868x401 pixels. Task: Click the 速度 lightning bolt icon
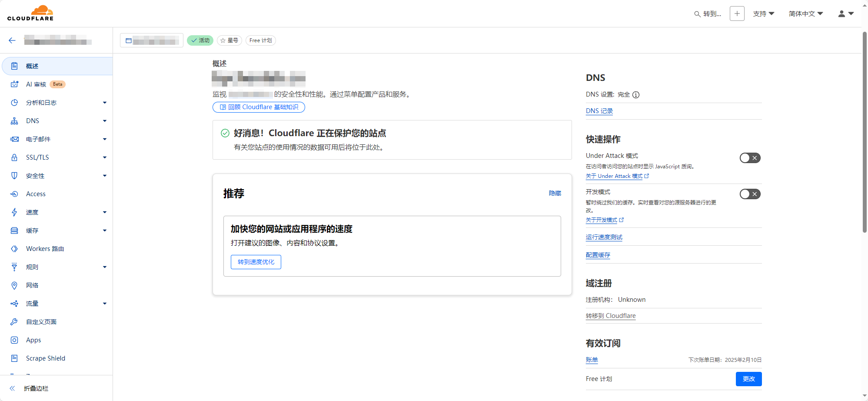(14, 212)
